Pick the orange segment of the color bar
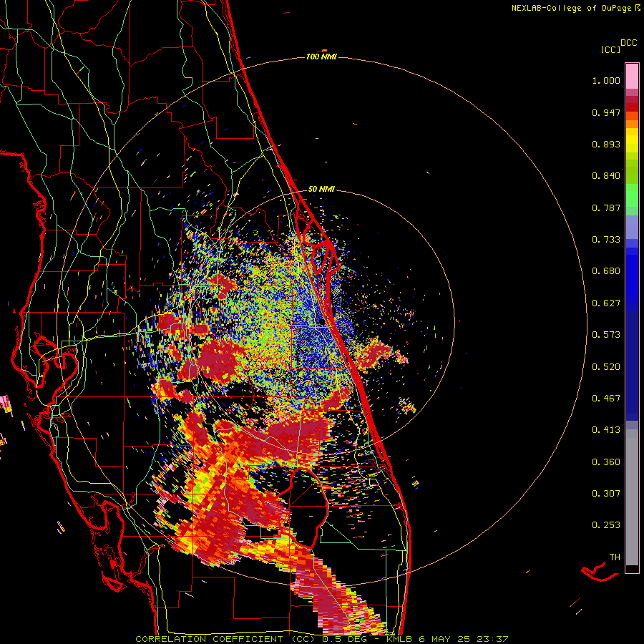 pos(632,124)
